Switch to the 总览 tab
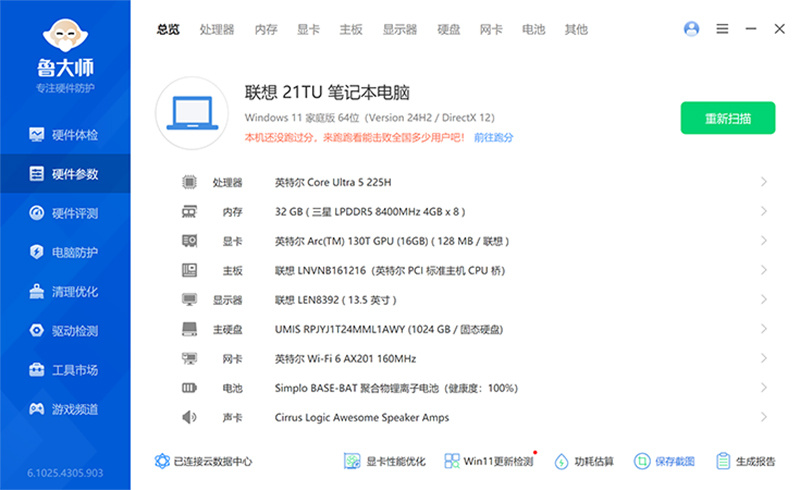Image resolution: width=800 pixels, height=490 pixels. click(168, 30)
